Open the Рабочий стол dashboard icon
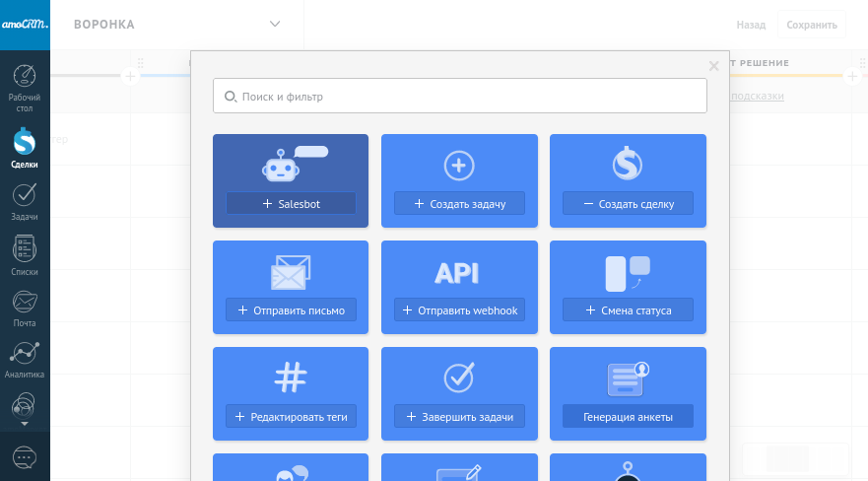The width and height of the screenshot is (868, 481). pos(25,87)
